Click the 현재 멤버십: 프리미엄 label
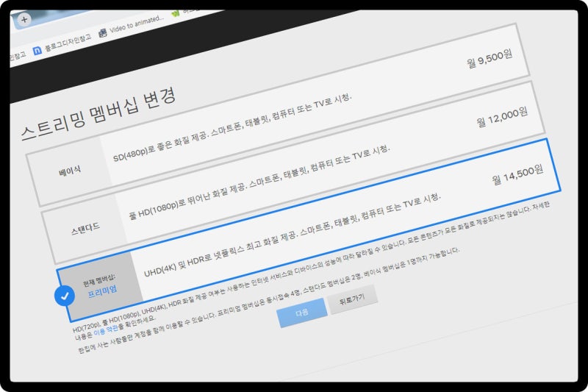The image size is (588, 392). 100,286
